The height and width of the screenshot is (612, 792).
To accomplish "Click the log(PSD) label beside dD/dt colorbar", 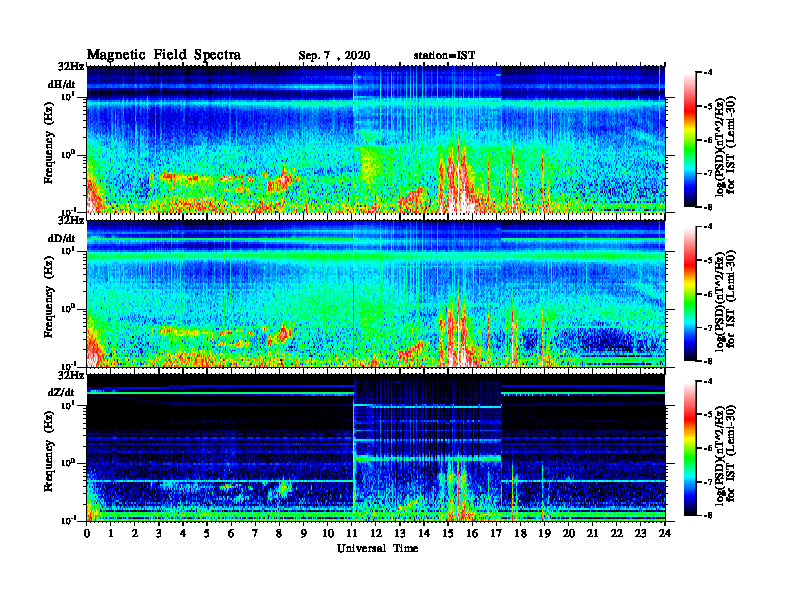I will 725,300.
